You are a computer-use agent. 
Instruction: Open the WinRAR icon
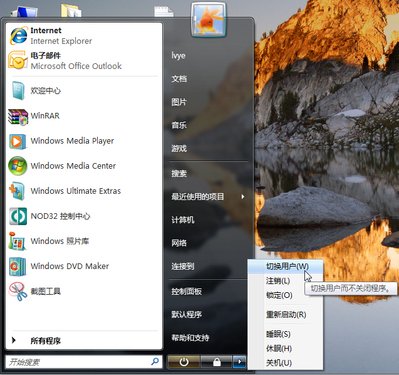pyautogui.click(x=18, y=117)
